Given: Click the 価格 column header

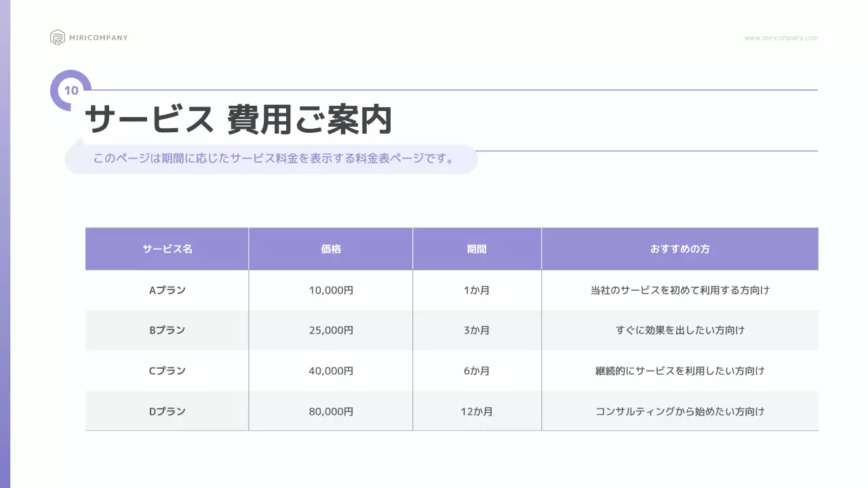Looking at the screenshot, I should 330,248.
